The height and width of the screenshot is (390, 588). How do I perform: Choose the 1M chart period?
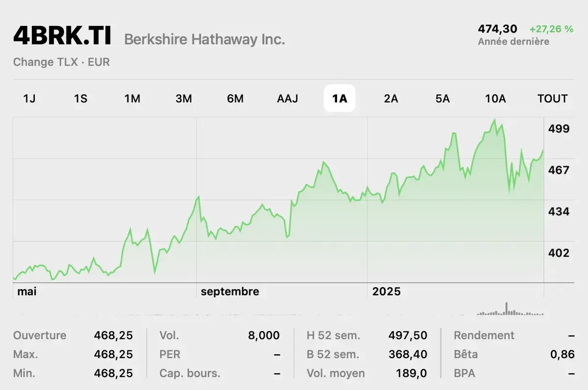pyautogui.click(x=132, y=98)
